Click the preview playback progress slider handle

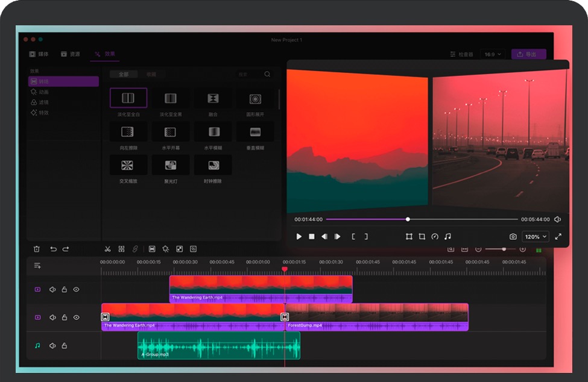pos(408,219)
